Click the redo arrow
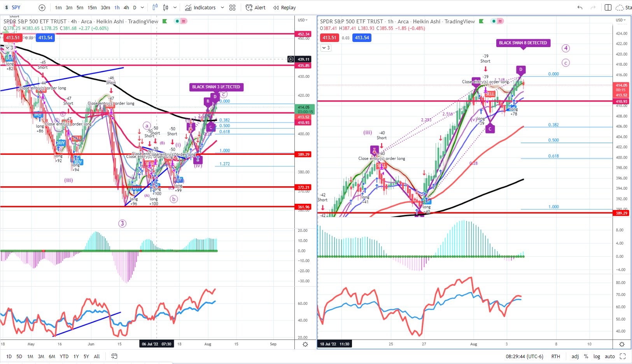The width and height of the screenshot is (632, 364). [x=593, y=7]
